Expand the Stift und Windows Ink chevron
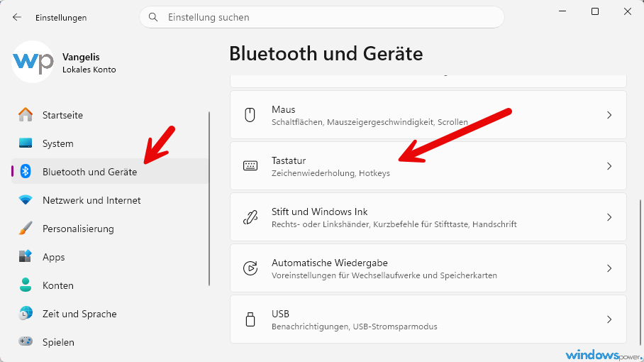The height and width of the screenshot is (362, 644). click(609, 217)
